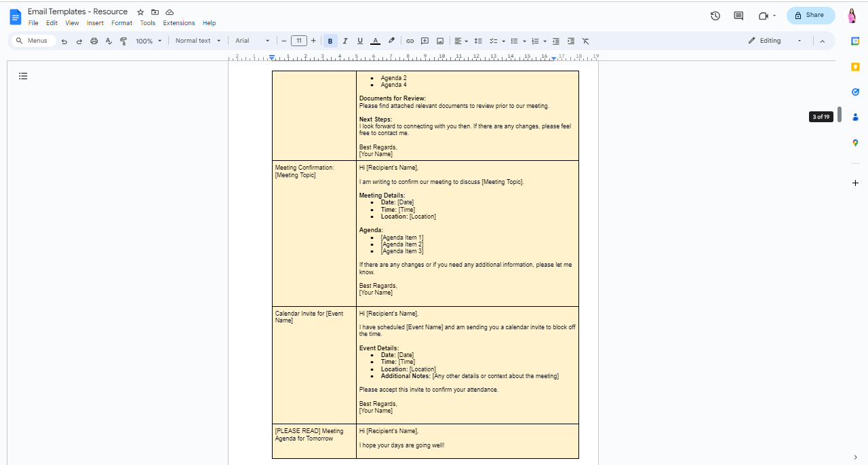Print the document
This screenshot has width=868, height=465.
tap(94, 41)
